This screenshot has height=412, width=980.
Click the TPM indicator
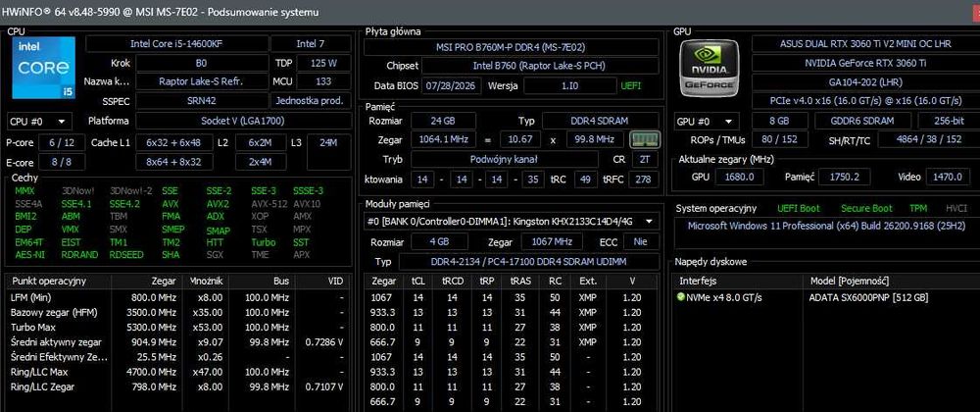tap(918, 208)
